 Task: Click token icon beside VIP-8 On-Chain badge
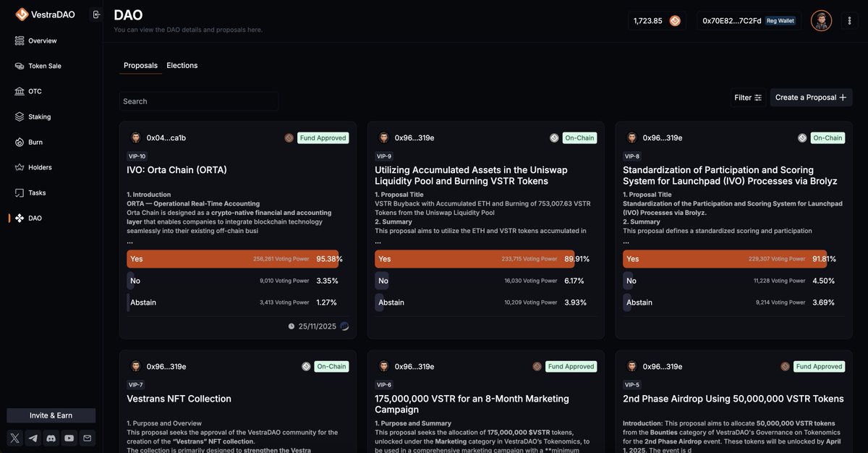[802, 137]
